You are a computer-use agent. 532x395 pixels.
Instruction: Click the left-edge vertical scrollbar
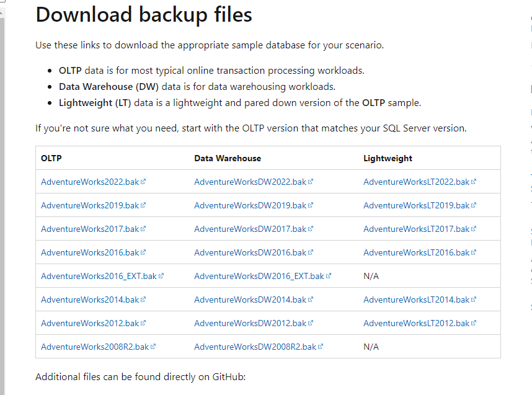point(2,186)
